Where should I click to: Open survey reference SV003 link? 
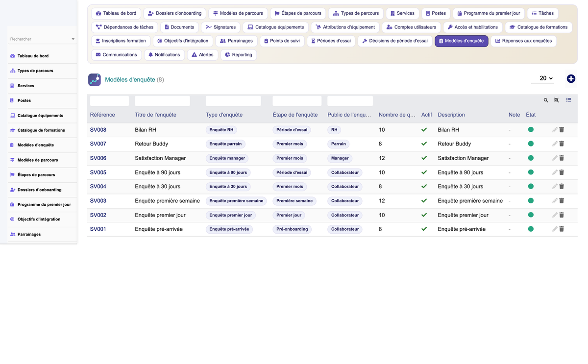[98, 201]
